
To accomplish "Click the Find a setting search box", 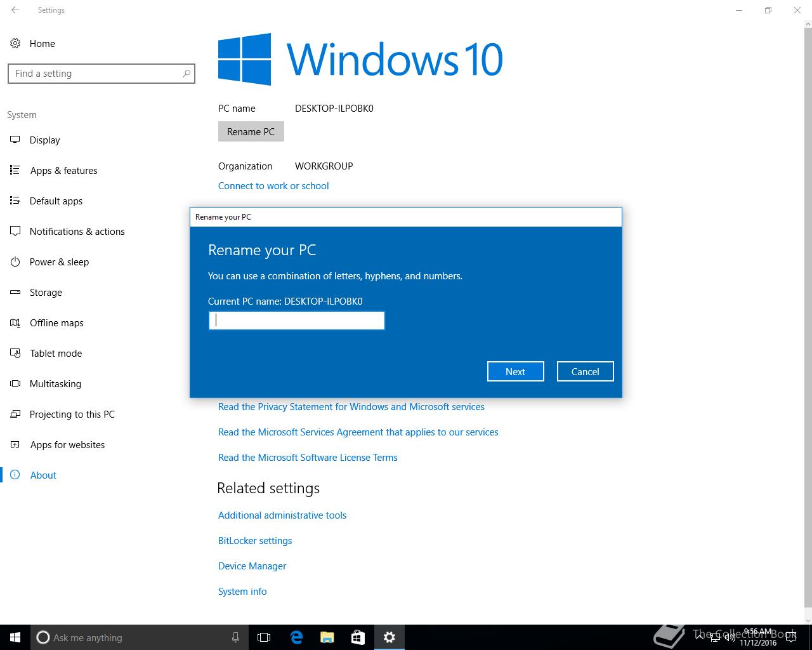I will pyautogui.click(x=101, y=74).
